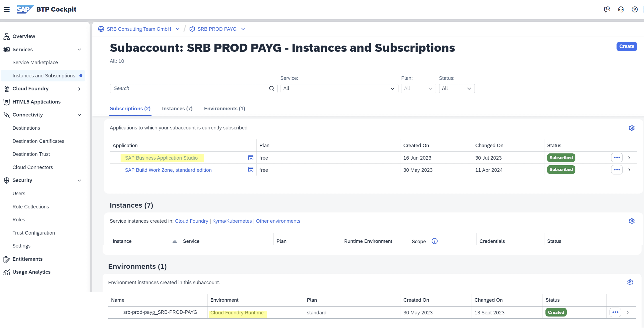The width and height of the screenshot is (644, 330).
Task: Click the Users sidebar item
Action: coord(19,194)
